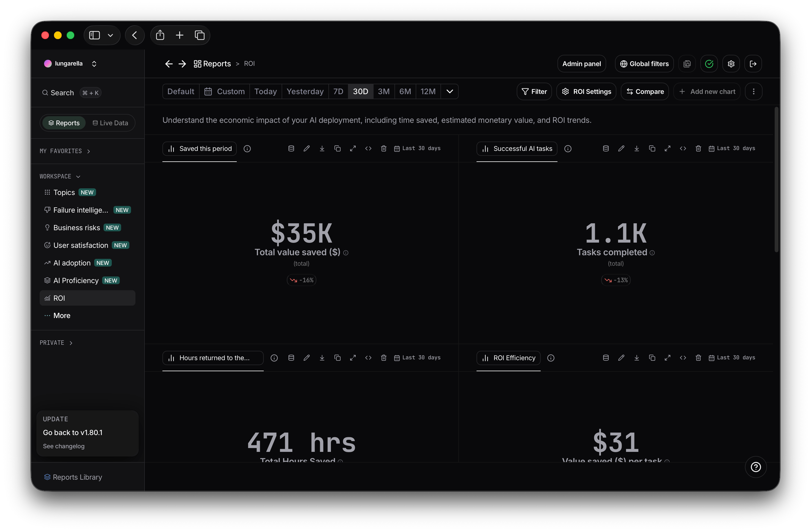
Task: Select the Yesterday time range tab
Action: pos(305,91)
